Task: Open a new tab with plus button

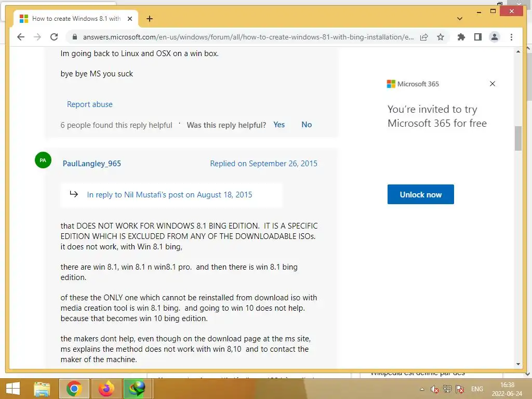Action: click(x=150, y=19)
